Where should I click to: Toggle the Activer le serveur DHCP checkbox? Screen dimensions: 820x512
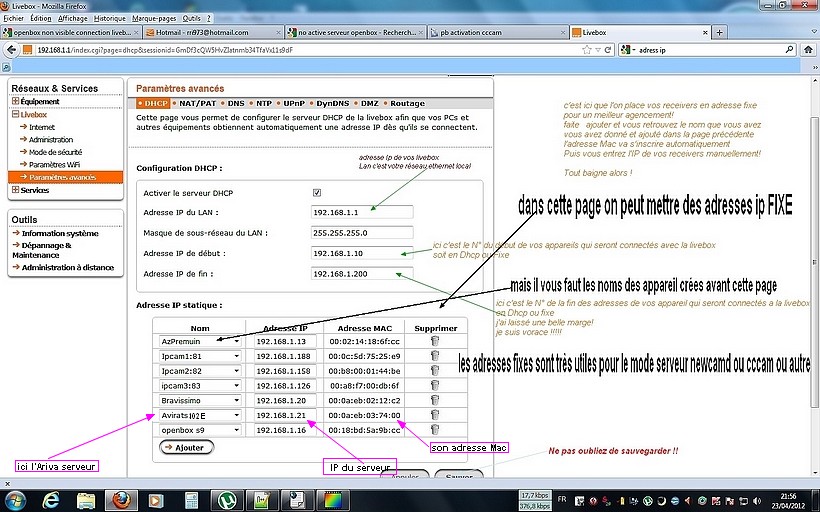tap(317, 192)
